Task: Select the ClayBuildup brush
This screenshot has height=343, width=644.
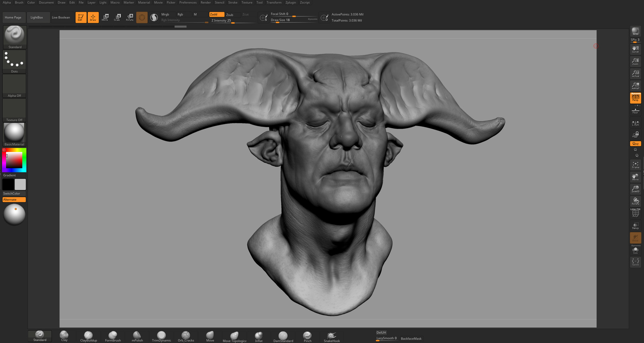Action: [x=88, y=335]
